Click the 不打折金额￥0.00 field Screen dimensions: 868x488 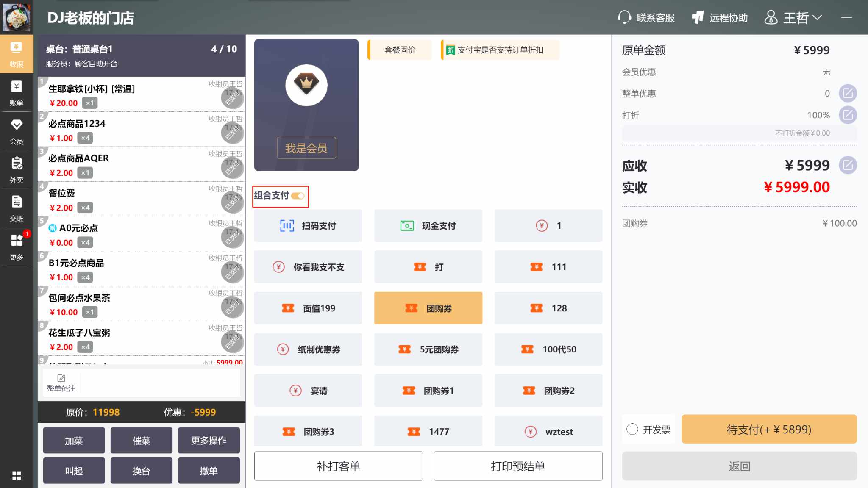(739, 133)
